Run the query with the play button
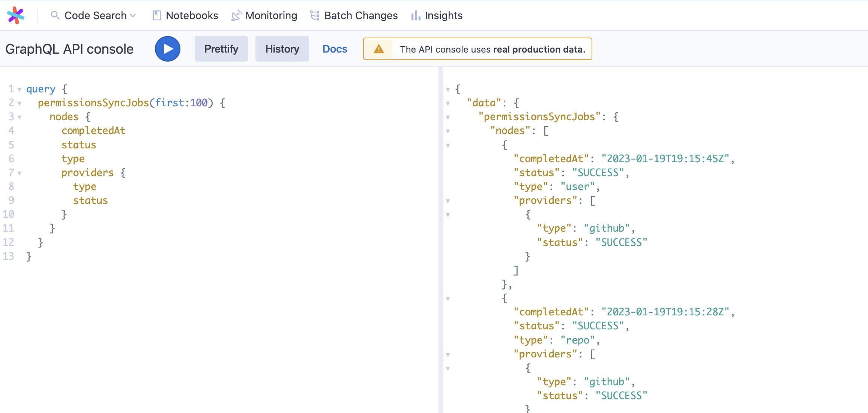 point(168,49)
